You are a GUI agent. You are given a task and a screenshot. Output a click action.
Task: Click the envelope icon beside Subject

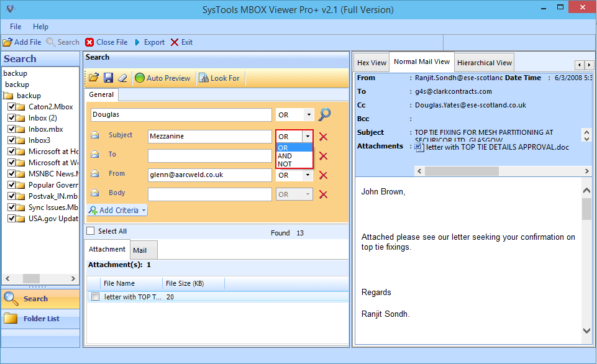95,135
